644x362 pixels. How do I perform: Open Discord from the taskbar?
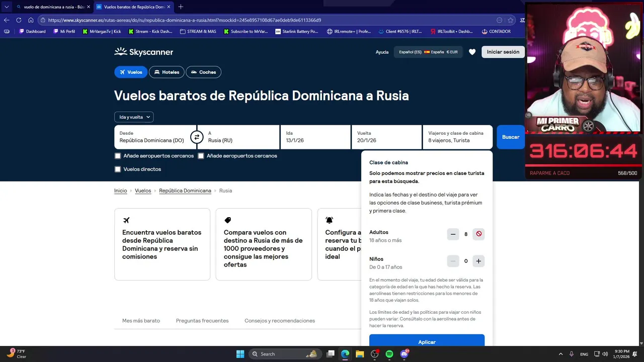click(x=404, y=354)
